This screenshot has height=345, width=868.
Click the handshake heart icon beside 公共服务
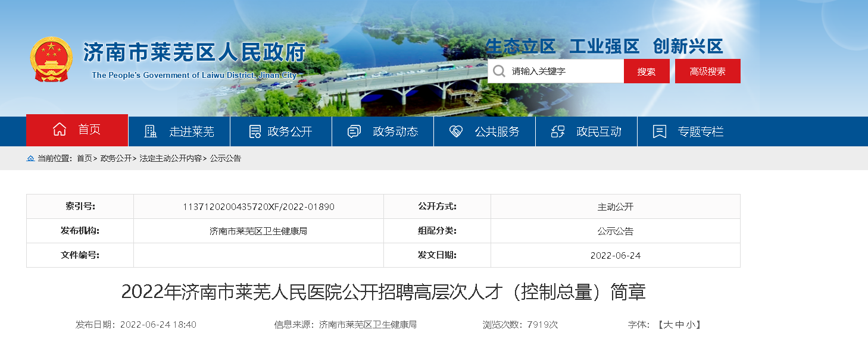[x=456, y=131]
